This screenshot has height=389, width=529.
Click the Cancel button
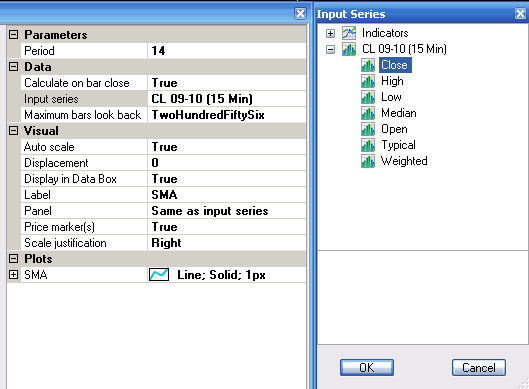click(x=479, y=367)
